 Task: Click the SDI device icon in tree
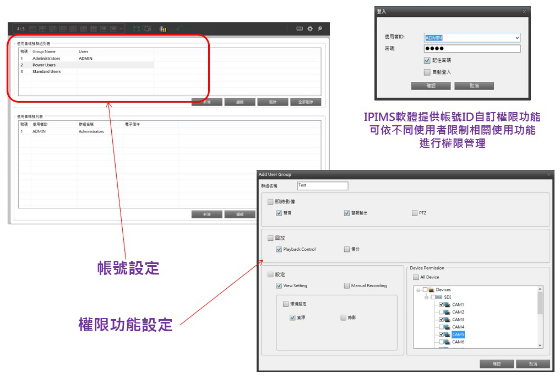(439, 297)
